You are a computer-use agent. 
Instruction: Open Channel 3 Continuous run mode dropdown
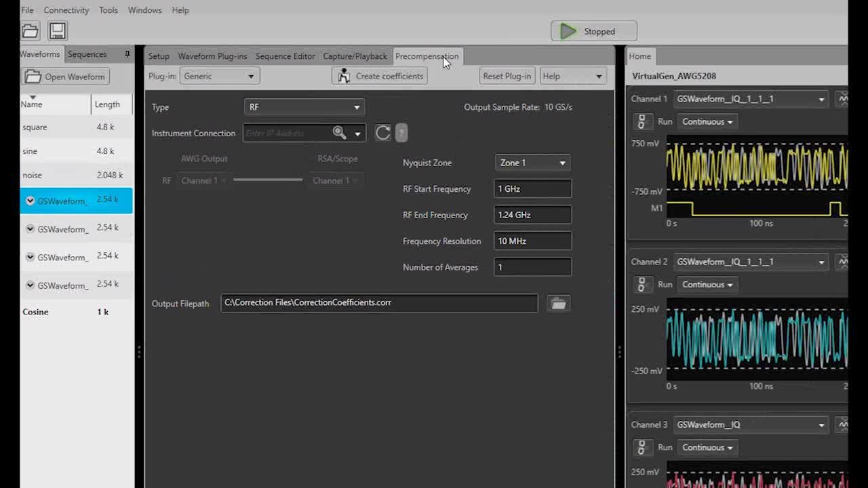click(707, 447)
